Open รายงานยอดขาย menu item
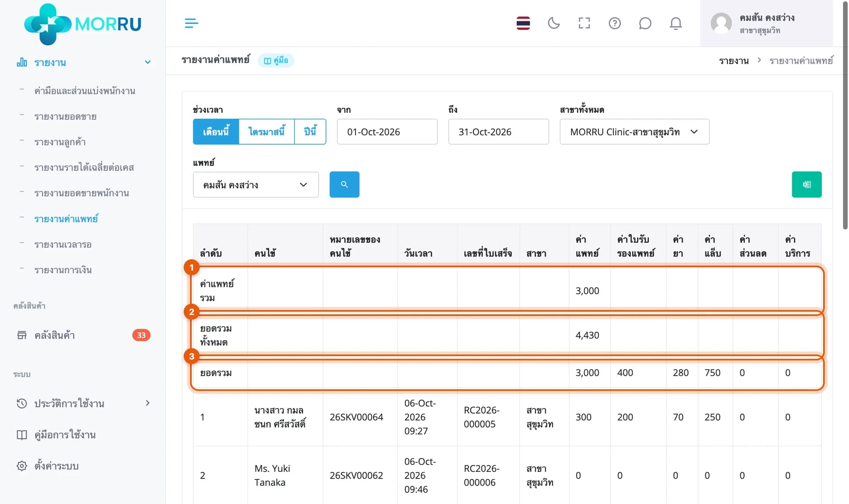The image size is (849, 504). tap(65, 116)
